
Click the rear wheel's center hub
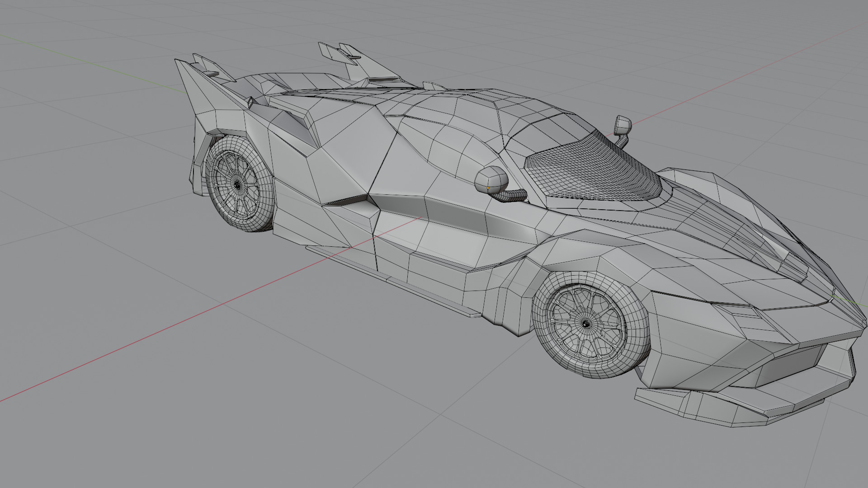click(x=237, y=184)
